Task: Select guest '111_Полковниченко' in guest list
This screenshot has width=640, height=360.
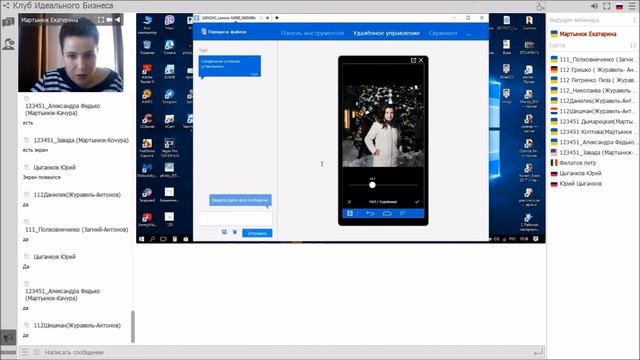Action: click(593, 60)
